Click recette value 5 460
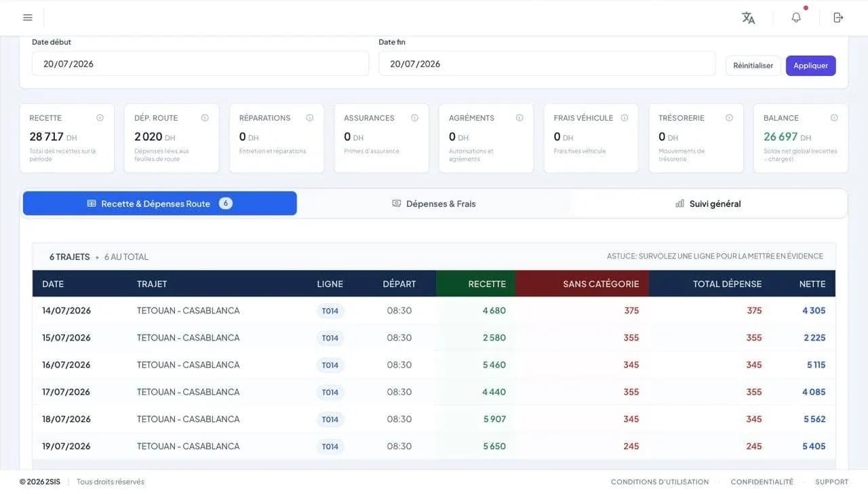The image size is (868, 494). click(494, 365)
